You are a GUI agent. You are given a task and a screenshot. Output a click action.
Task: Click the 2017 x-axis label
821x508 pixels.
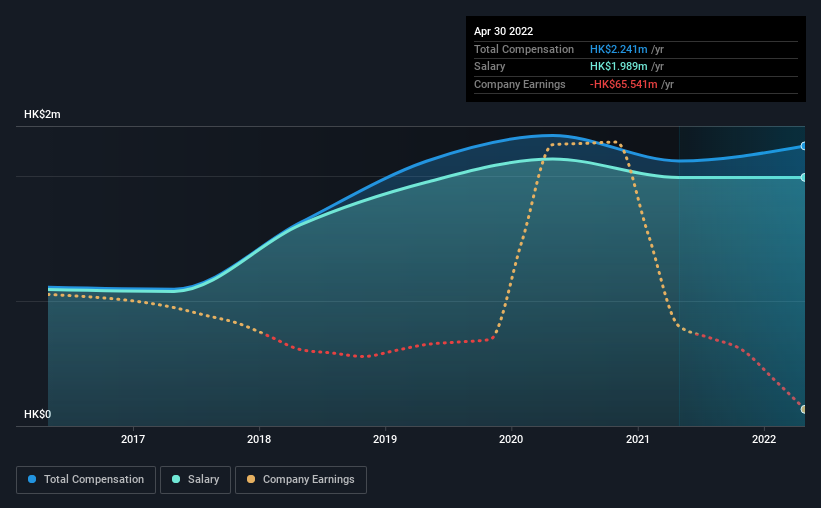pyautogui.click(x=133, y=439)
